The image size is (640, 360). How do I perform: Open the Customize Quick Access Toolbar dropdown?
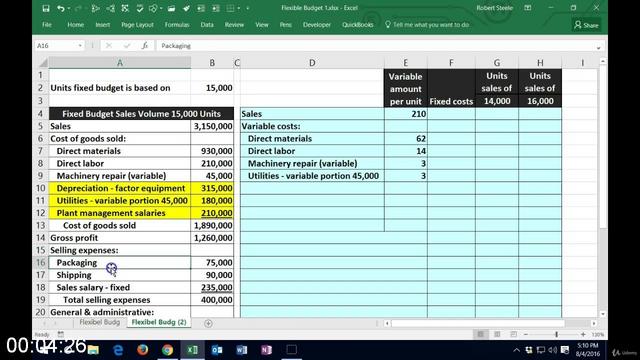248,8
